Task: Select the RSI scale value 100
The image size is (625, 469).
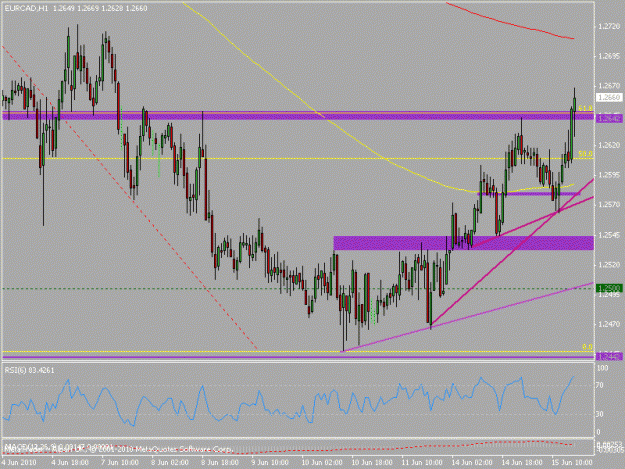Action: click(603, 368)
